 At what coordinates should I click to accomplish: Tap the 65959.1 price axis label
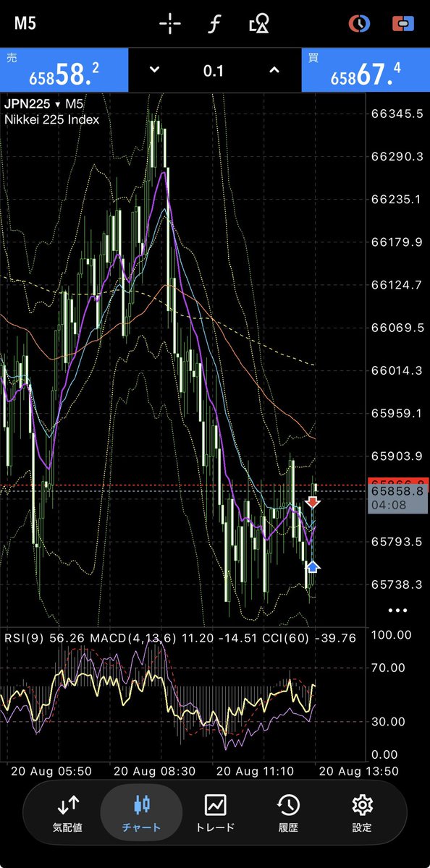coord(397,414)
